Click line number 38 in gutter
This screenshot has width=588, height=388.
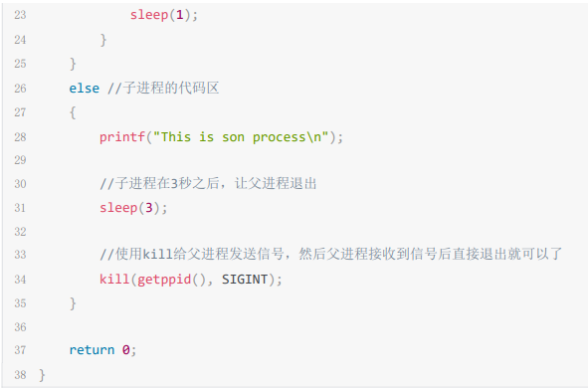coord(20,375)
